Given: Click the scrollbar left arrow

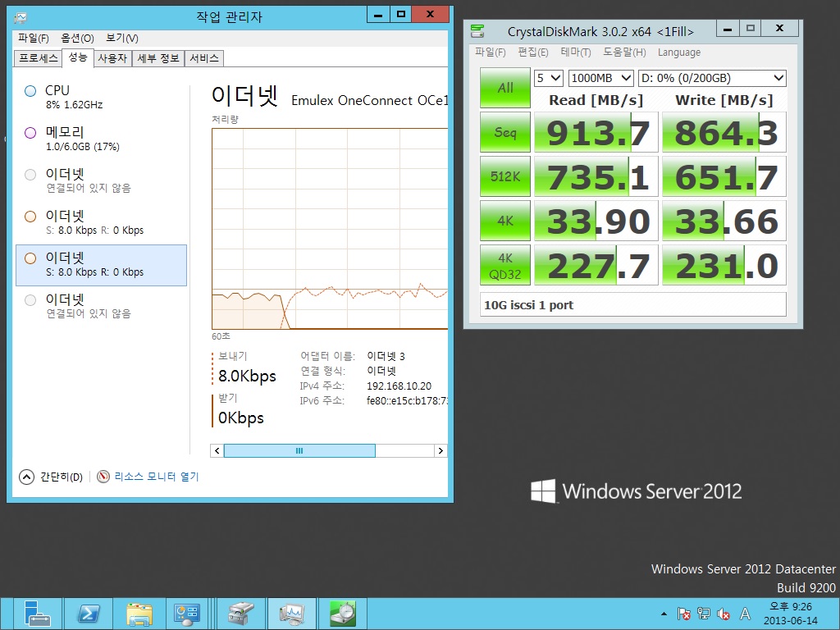Looking at the screenshot, I should 217,450.
